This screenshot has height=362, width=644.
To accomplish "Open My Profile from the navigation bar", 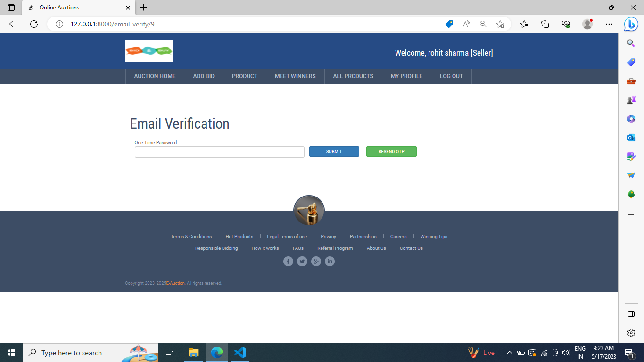I will [x=406, y=76].
